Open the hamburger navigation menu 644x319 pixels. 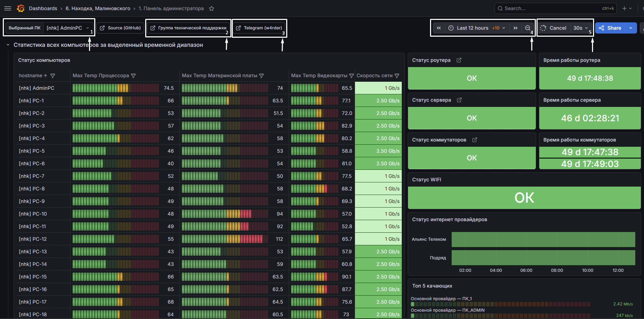point(8,8)
